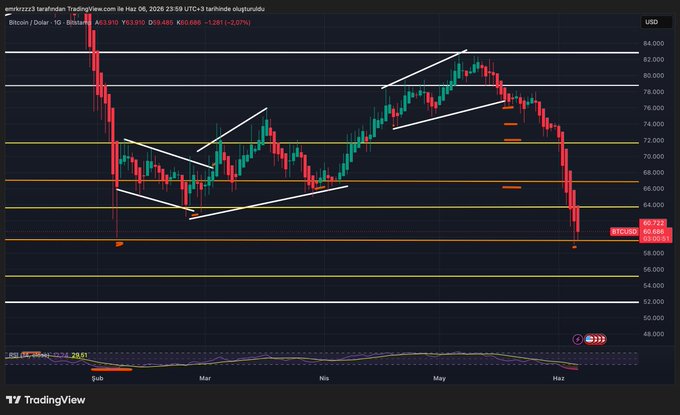Viewport: 680px width, 415px height.
Task: Click the low value D59.485
Action: [x=160, y=23]
